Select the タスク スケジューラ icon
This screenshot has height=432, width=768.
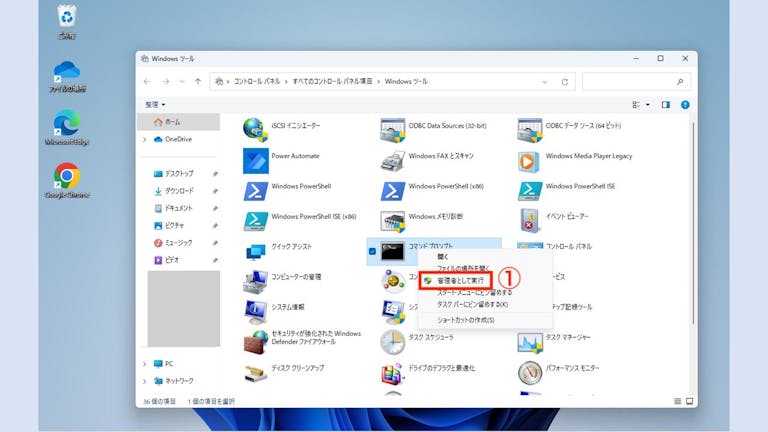(x=392, y=342)
